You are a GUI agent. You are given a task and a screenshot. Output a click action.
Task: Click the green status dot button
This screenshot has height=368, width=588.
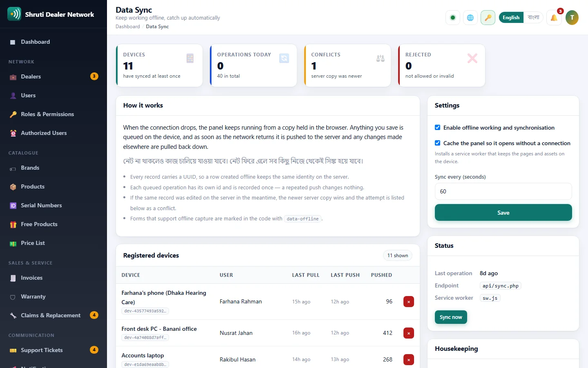[x=453, y=18]
